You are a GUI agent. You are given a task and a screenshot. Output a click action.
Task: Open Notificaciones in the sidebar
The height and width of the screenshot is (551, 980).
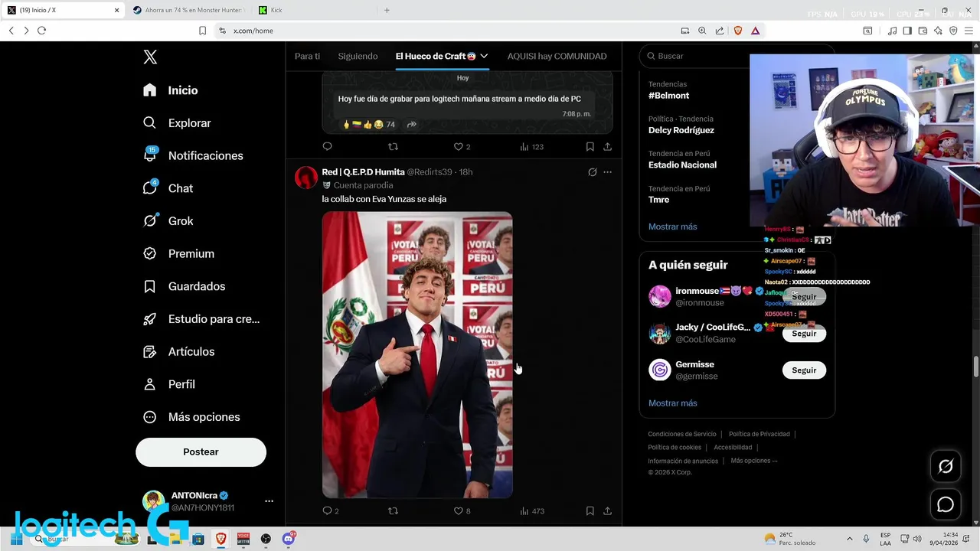(193, 155)
